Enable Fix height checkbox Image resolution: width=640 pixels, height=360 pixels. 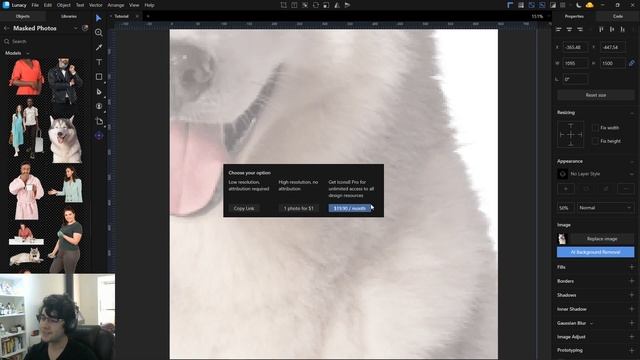pyautogui.click(x=595, y=141)
